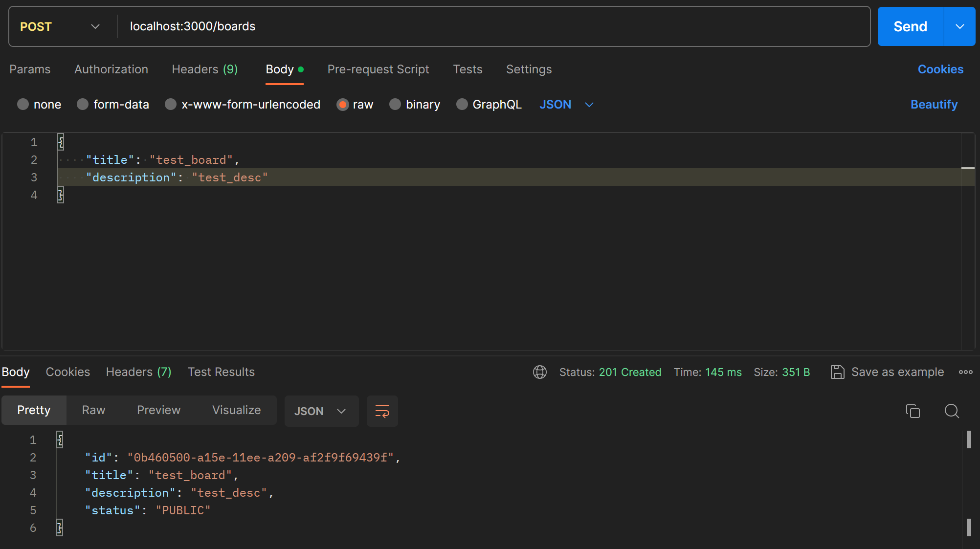Open the three-dots response options menu
This screenshot has height=549, width=980.
click(x=965, y=372)
